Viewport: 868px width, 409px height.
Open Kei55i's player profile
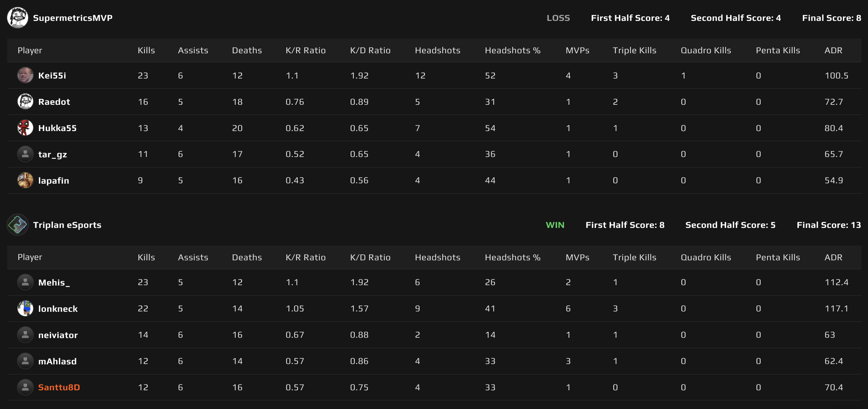(53, 75)
